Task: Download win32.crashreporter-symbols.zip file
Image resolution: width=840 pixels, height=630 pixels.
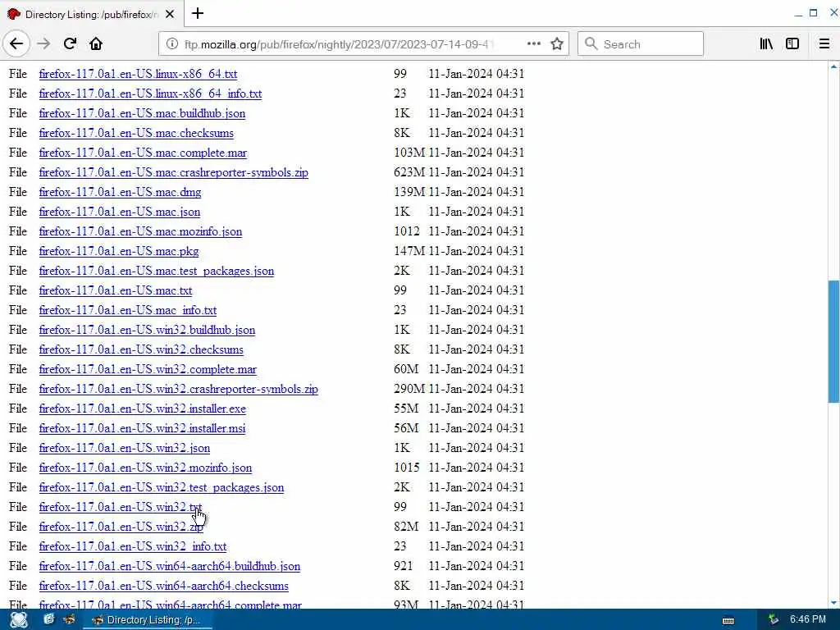Action: click(178, 390)
